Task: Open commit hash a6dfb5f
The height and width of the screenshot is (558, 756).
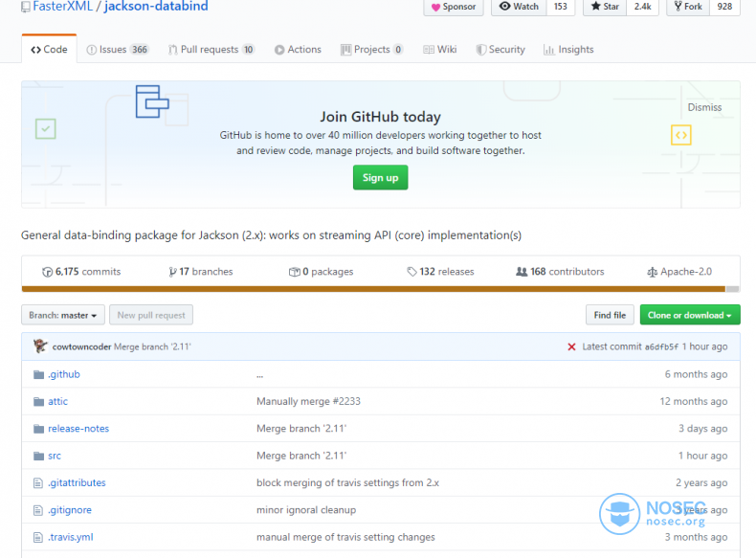Action: (661, 346)
